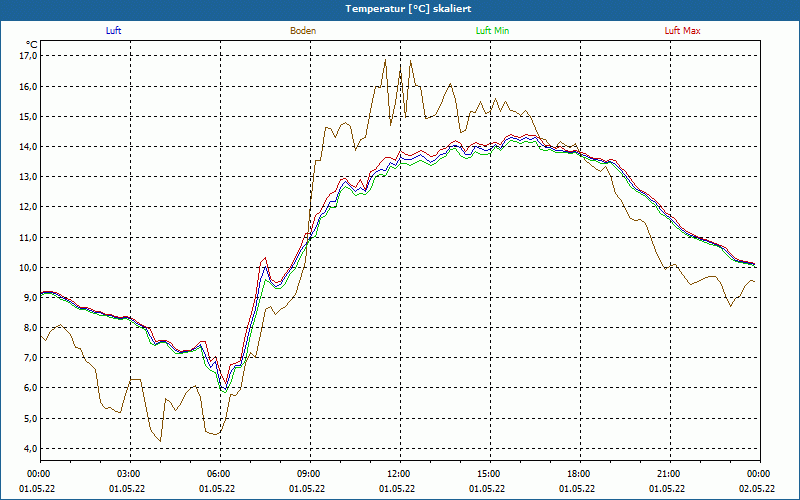Click the '8,0' y-axis value
Screen dimensions: 800x500
31,328
